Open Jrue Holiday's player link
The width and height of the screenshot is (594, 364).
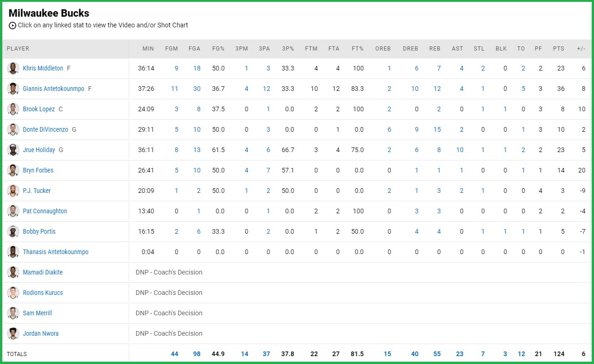39,150
